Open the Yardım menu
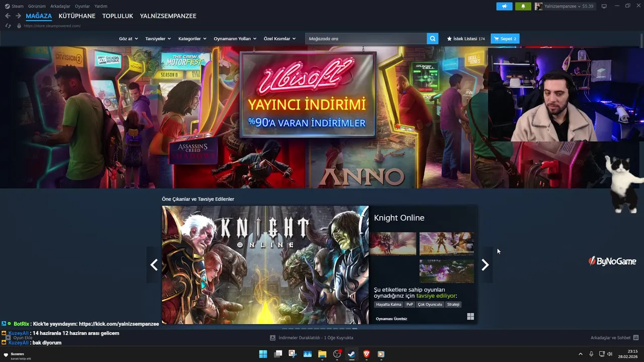The image size is (644, 362). (x=101, y=6)
